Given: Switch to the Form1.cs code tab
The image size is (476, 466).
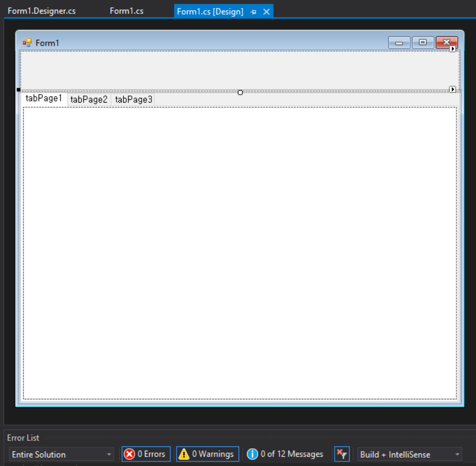Looking at the screenshot, I should tap(127, 11).
